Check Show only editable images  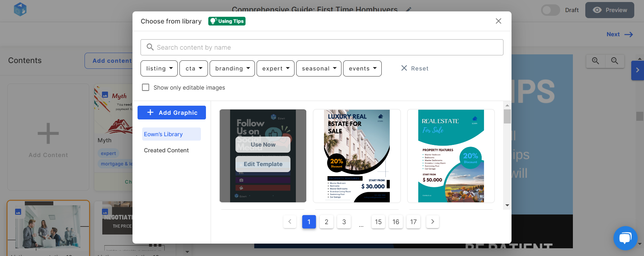pyautogui.click(x=146, y=87)
